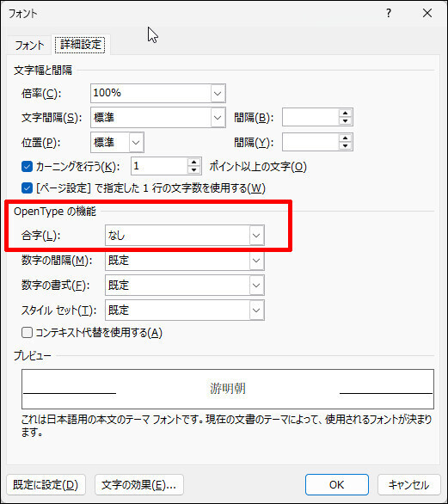This screenshot has width=448, height=504.
Task: Increase the 間隔(B) spinner value
Action: (x=345, y=114)
